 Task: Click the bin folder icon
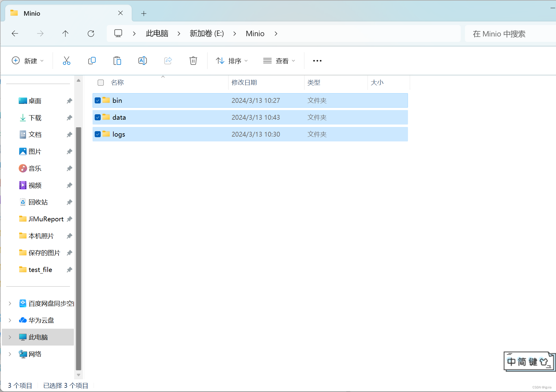point(106,100)
